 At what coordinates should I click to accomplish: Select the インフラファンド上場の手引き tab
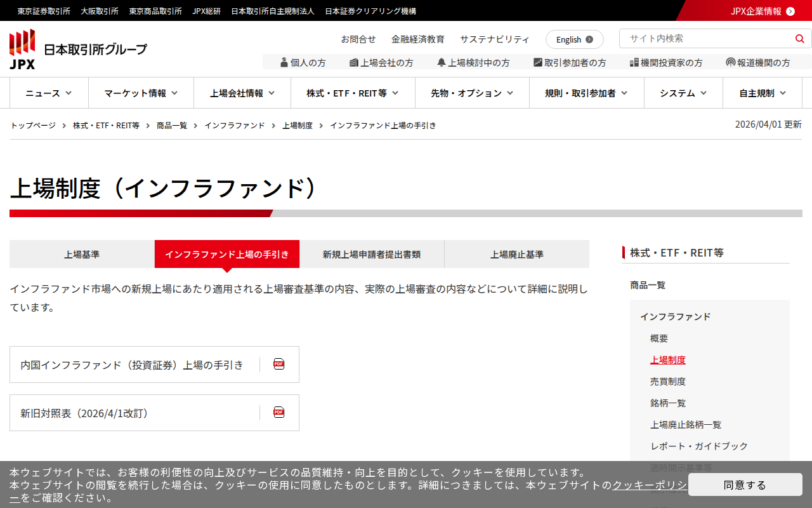pos(227,254)
